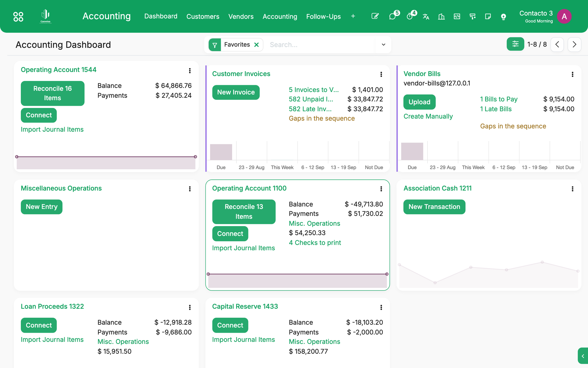Click Gaps in the sequence under Customer Invoices
This screenshot has width=588, height=368.
322,119
